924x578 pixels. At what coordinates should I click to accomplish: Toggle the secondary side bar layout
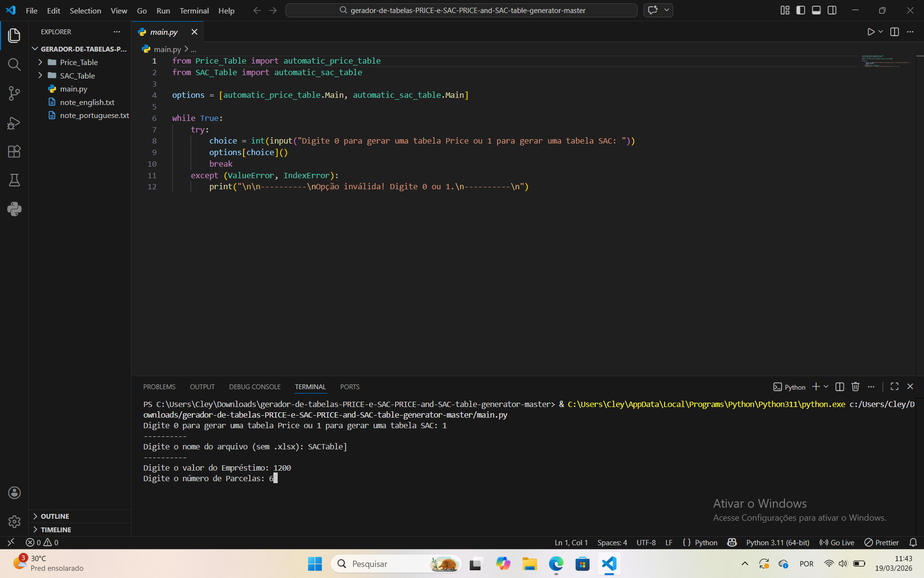[832, 10]
